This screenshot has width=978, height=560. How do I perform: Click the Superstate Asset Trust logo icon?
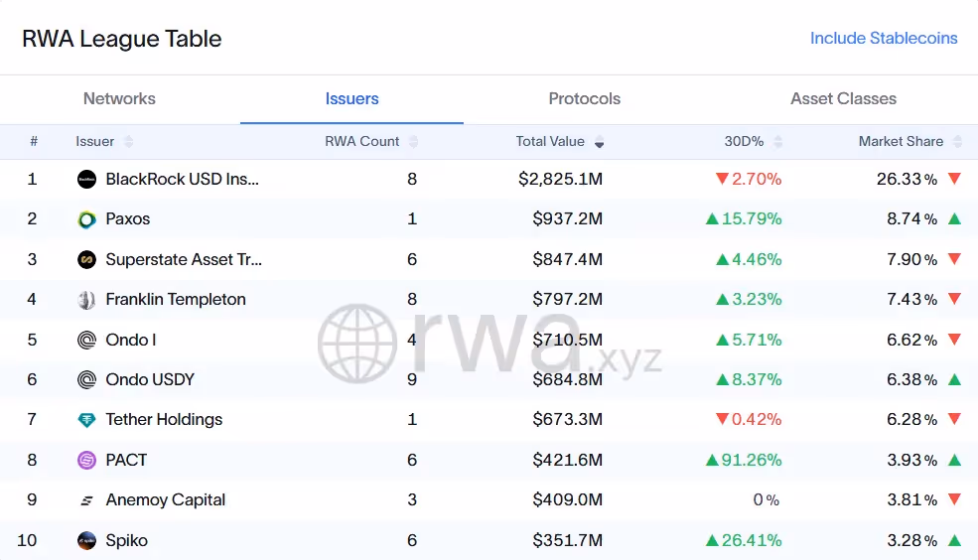click(x=86, y=259)
